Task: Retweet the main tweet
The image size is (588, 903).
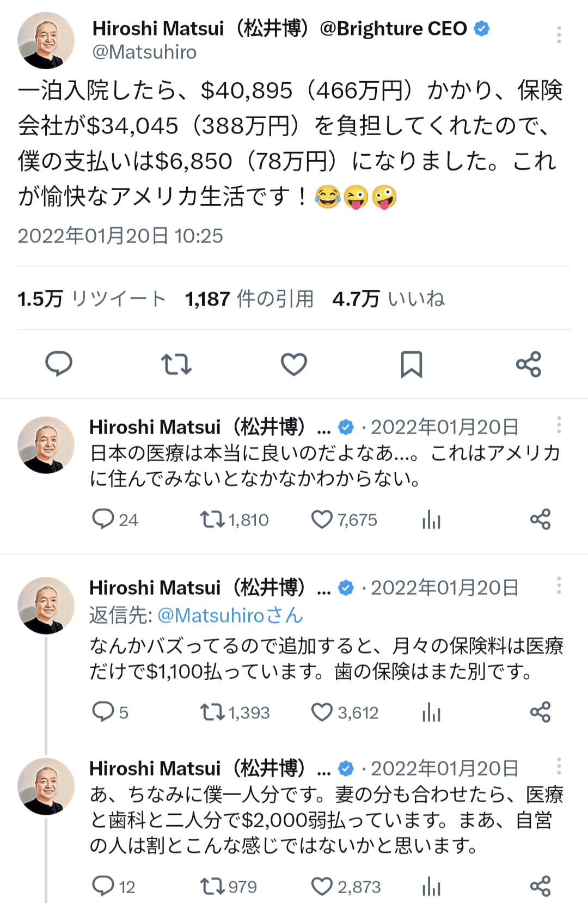Action: (176, 364)
